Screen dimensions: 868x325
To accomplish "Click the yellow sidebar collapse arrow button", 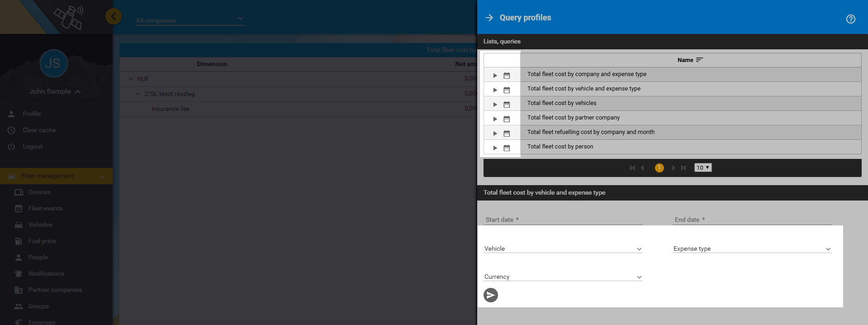I will point(113,17).
